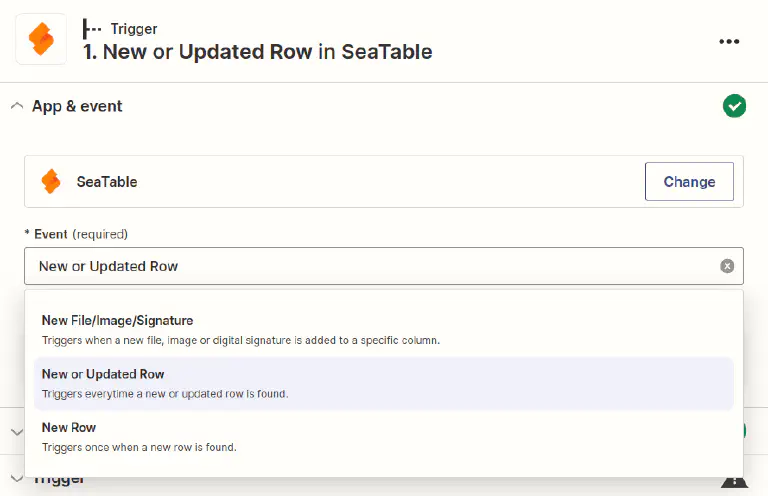
Task: Click the small SeaTable app icon
Action: pos(51,182)
